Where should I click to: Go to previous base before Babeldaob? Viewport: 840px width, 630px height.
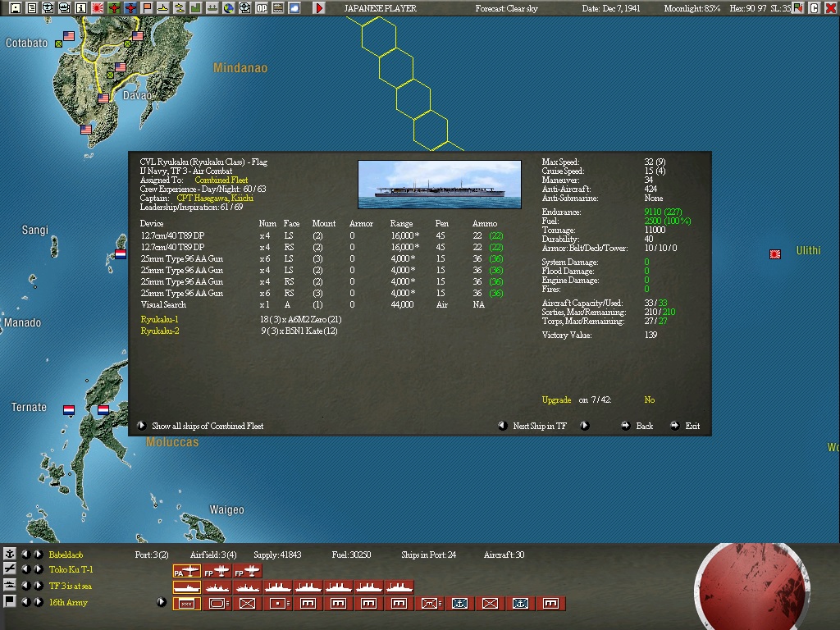pyautogui.click(x=25, y=554)
